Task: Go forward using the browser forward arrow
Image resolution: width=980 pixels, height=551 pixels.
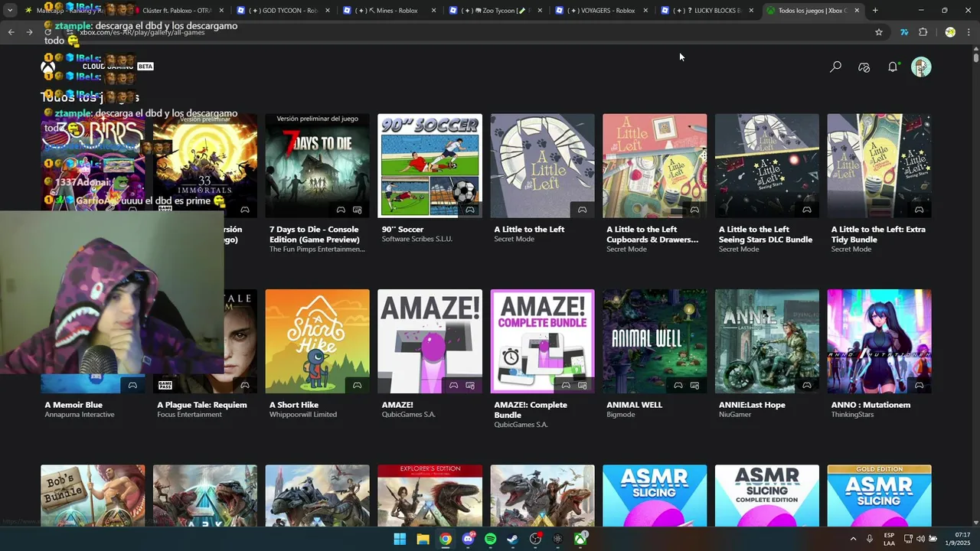Action: 29,32
